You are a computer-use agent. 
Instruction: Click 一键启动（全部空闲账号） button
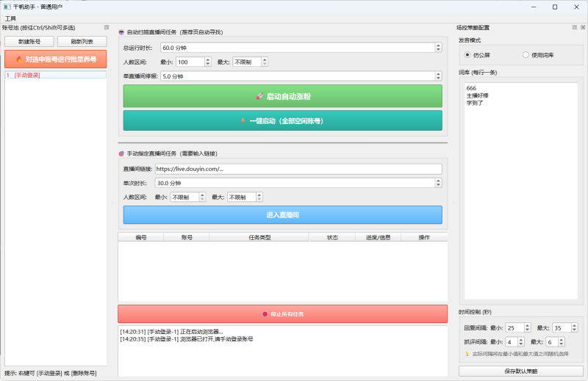click(283, 120)
